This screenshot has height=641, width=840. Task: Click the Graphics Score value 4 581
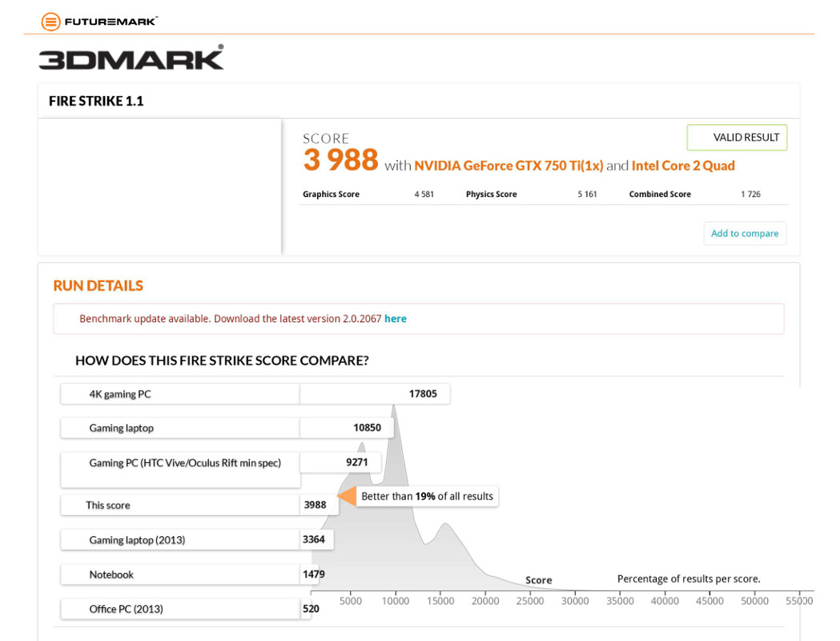tap(424, 194)
